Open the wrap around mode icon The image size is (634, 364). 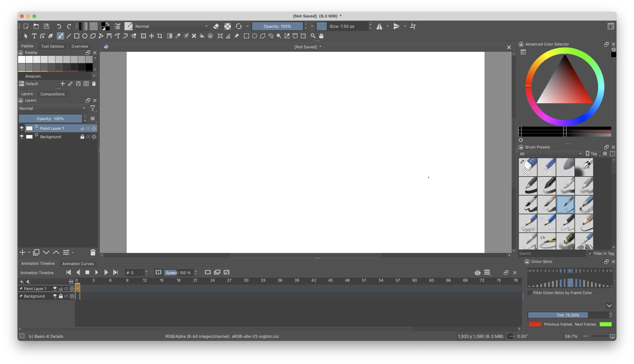click(x=413, y=26)
